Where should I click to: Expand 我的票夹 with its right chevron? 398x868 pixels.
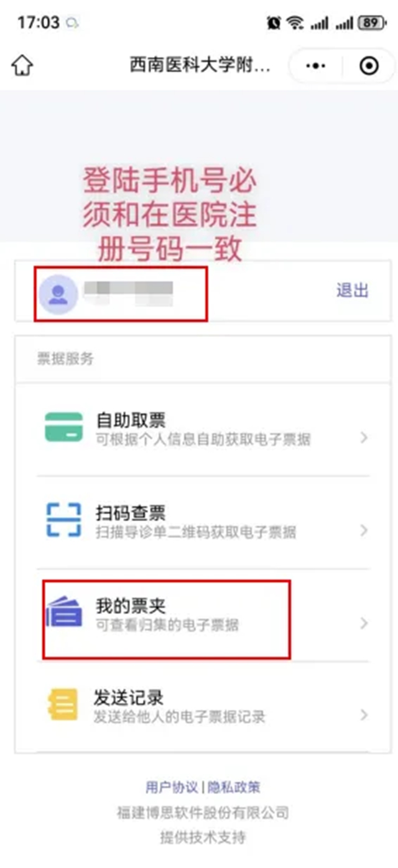tap(364, 623)
